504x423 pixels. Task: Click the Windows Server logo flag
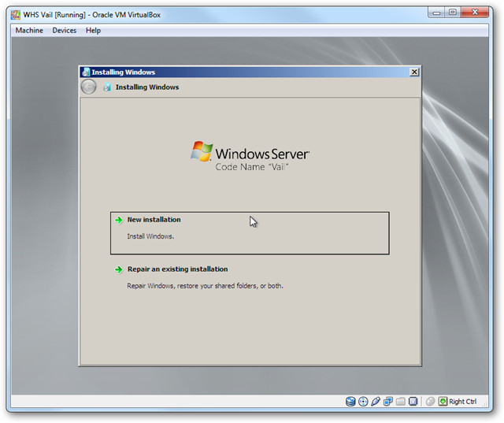click(x=202, y=150)
